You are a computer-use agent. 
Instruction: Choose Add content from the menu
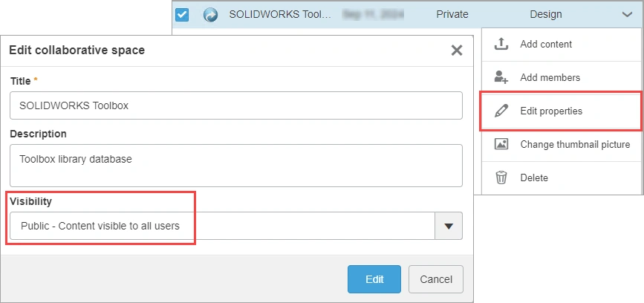pyautogui.click(x=546, y=44)
